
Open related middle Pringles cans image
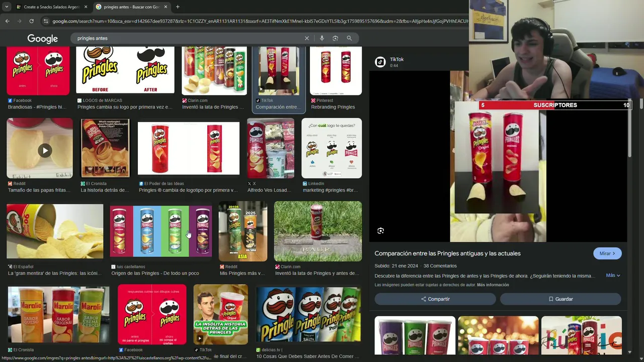pyautogui.click(x=498, y=335)
